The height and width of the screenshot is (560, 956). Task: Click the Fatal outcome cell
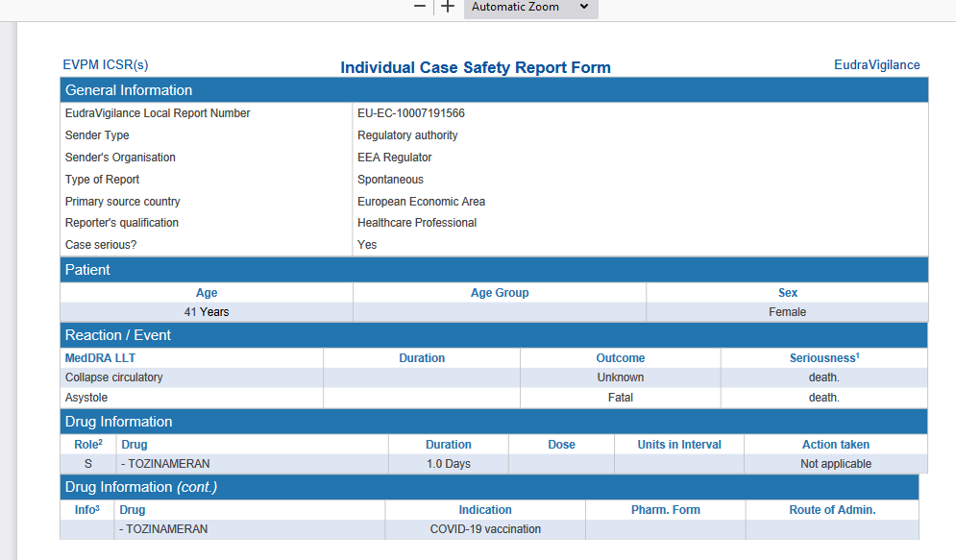pyautogui.click(x=620, y=398)
